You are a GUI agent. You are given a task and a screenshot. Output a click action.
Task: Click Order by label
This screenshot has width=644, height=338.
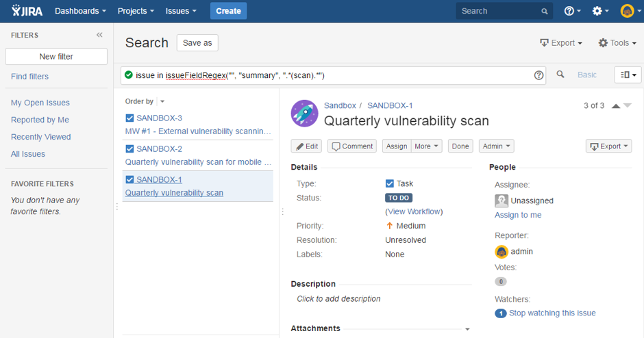pos(139,101)
